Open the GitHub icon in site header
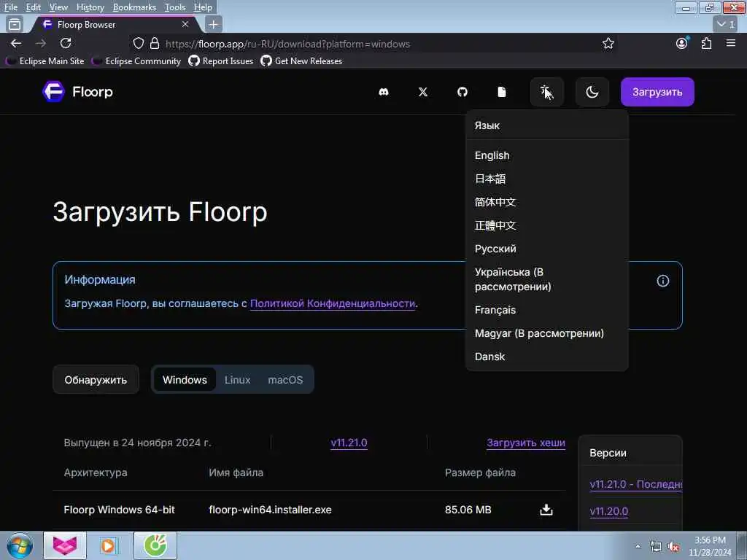747x560 pixels. (x=462, y=92)
